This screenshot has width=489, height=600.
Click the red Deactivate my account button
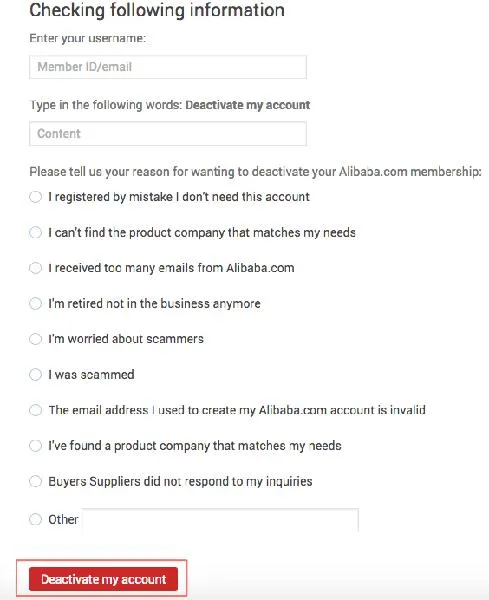tap(103, 579)
